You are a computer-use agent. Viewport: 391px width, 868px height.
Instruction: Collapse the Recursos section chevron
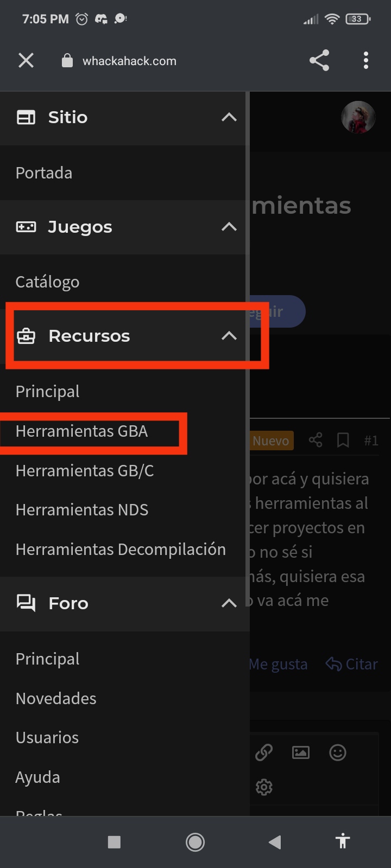click(x=229, y=336)
